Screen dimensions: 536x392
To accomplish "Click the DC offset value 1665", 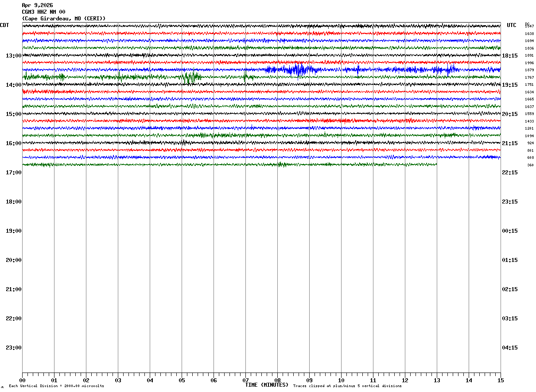I will [x=529, y=100].
